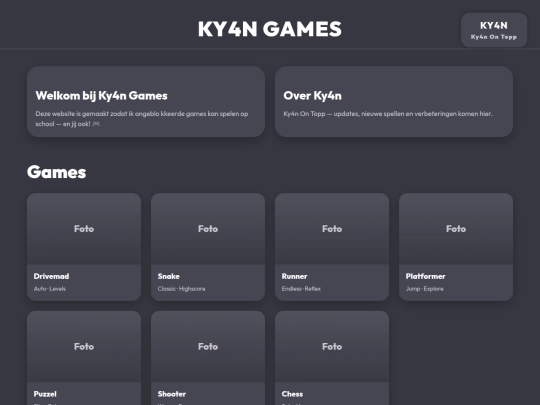Select the Puzzel game title
540x405 pixels.
(x=45, y=394)
